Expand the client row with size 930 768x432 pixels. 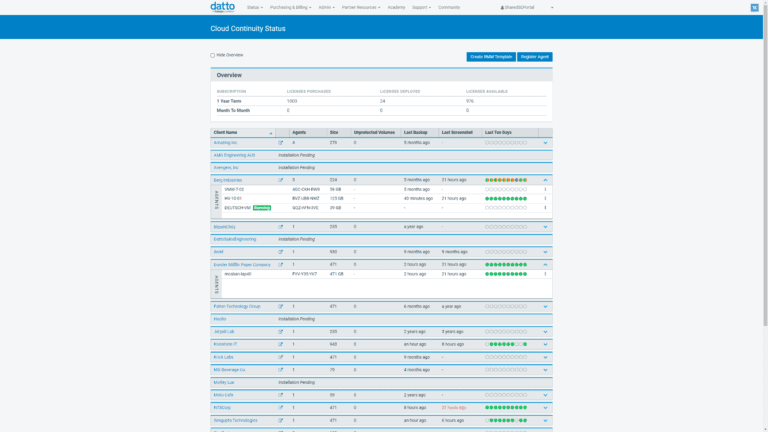pos(545,252)
